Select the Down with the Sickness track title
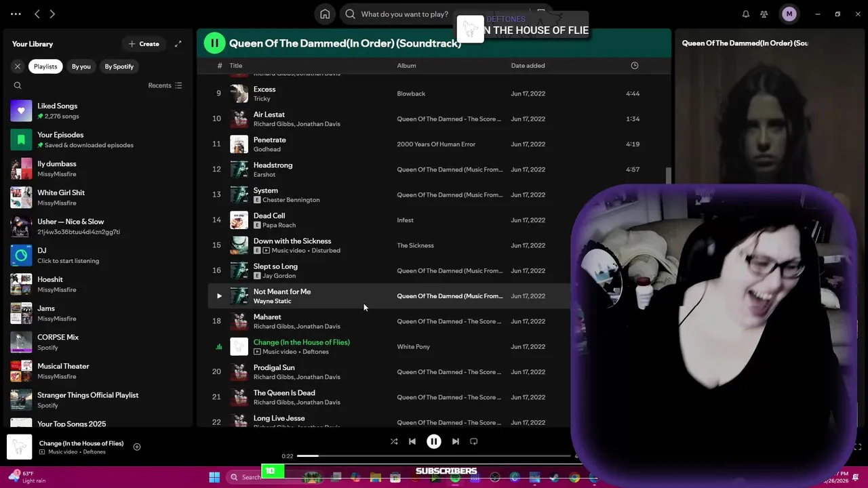The height and width of the screenshot is (488, 868). click(x=292, y=241)
